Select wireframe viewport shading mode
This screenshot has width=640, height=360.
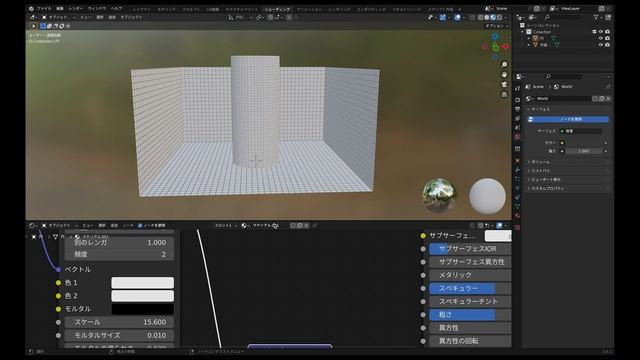(x=480, y=17)
